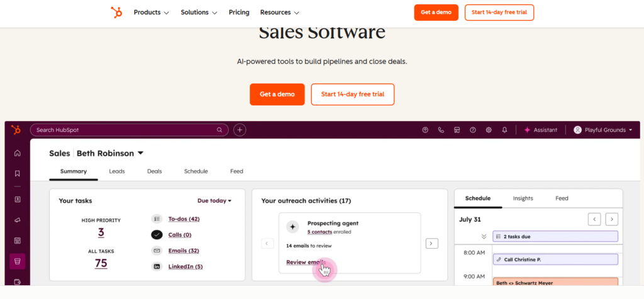Click the LinkedIn icon in Your tasks
Screen dimensions: 644x299
click(x=157, y=266)
